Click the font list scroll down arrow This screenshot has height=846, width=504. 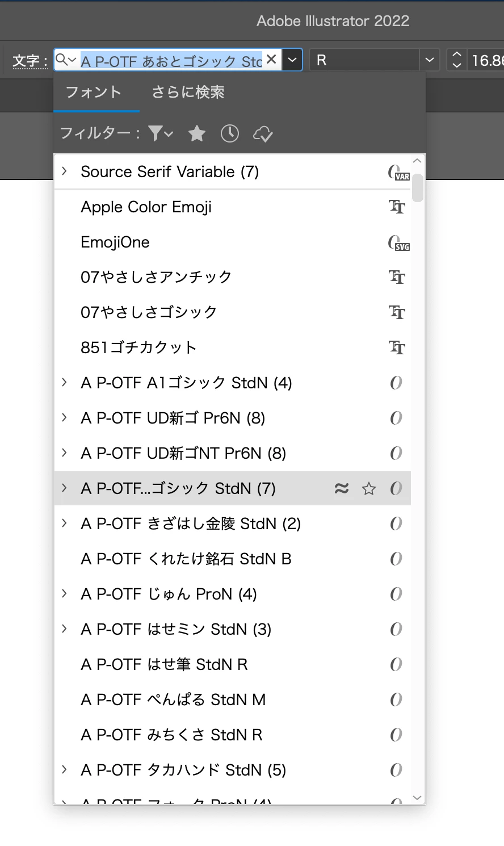[418, 797]
